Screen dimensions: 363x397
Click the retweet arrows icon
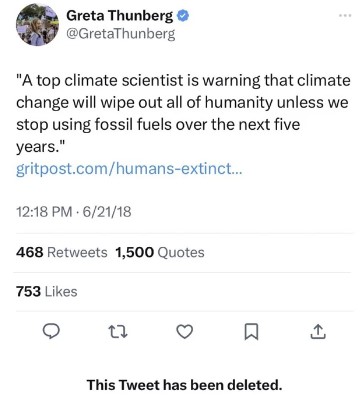tap(118, 332)
